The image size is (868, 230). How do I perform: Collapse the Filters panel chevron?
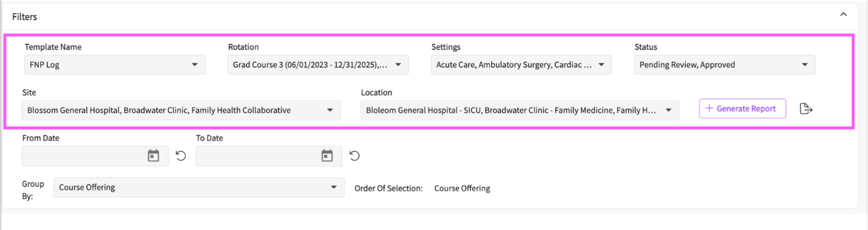[x=843, y=15]
